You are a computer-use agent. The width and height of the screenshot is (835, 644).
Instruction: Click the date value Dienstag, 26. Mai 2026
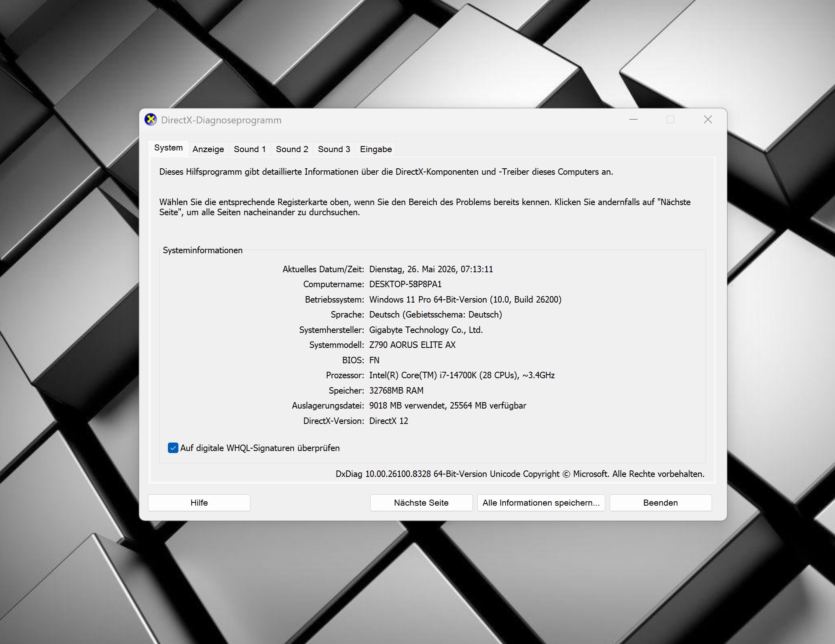[x=431, y=269]
